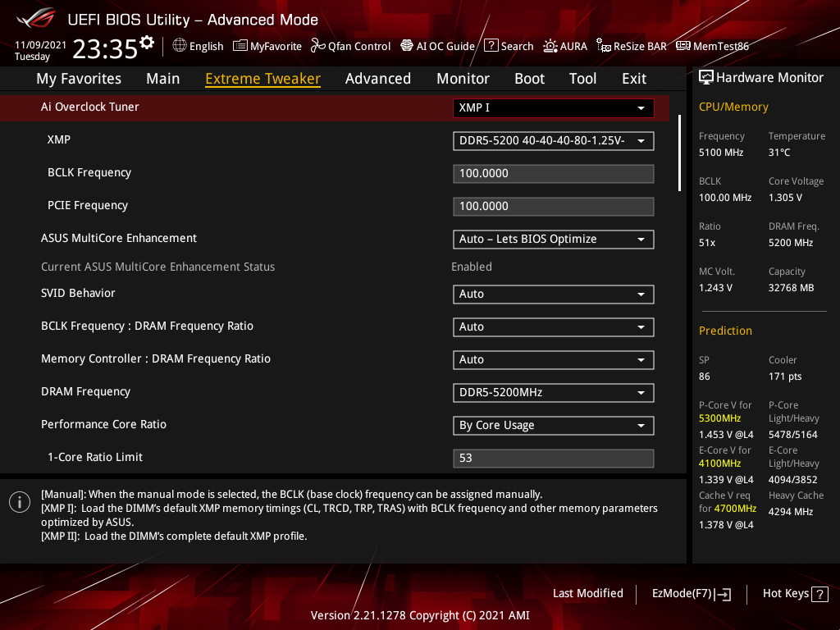Expand the SVID Behavior dropdown
The width and height of the screenshot is (840, 630).
[x=554, y=294]
